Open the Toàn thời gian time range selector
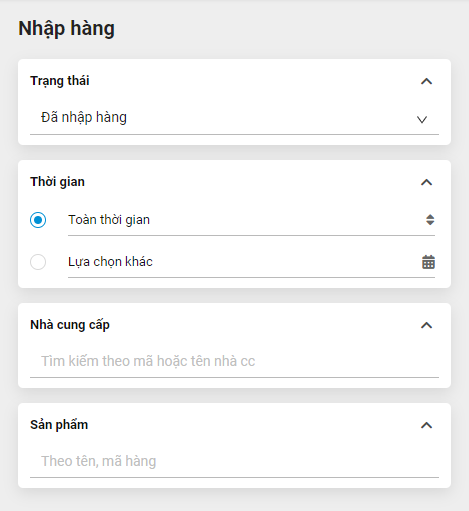Image resolution: width=469 pixels, height=511 pixels. 251,220
